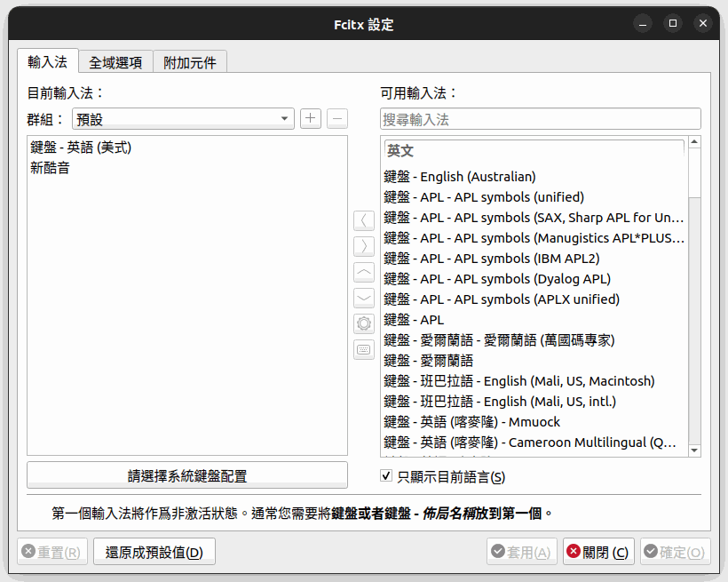Select 新酷音 in current input methods
Viewport: 728px width, 582px height.
[x=187, y=168]
